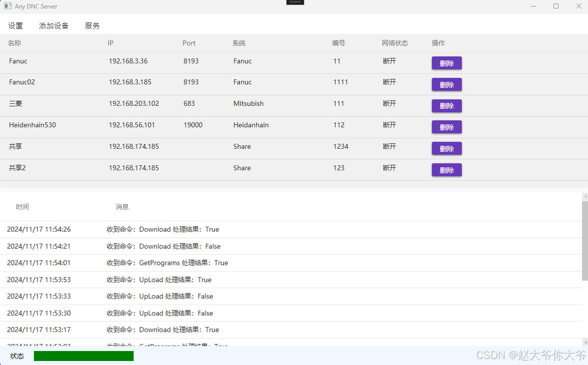
Task: Select the Fanuc02 name cell
Action: point(22,82)
